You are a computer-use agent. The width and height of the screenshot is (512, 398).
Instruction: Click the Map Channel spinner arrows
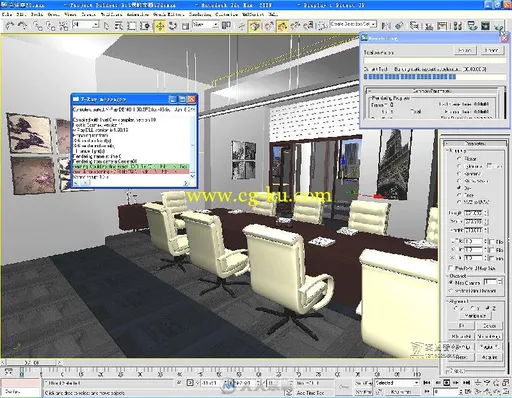(499, 282)
